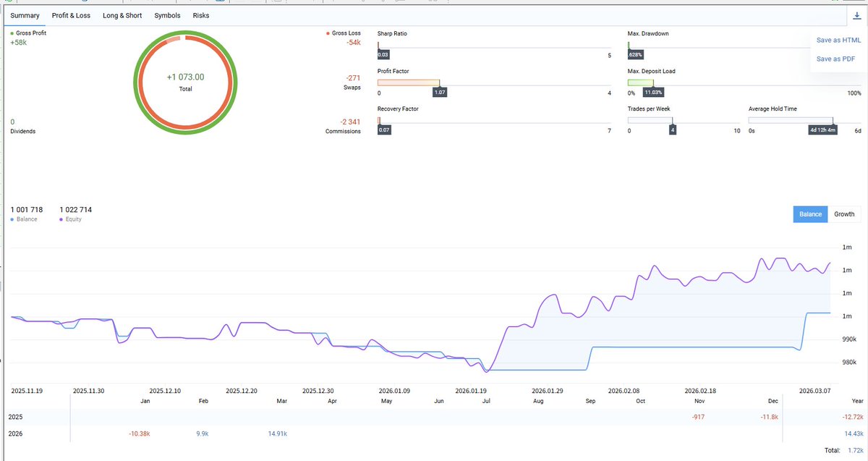Click the Trades per Week marker 4

[x=673, y=130]
